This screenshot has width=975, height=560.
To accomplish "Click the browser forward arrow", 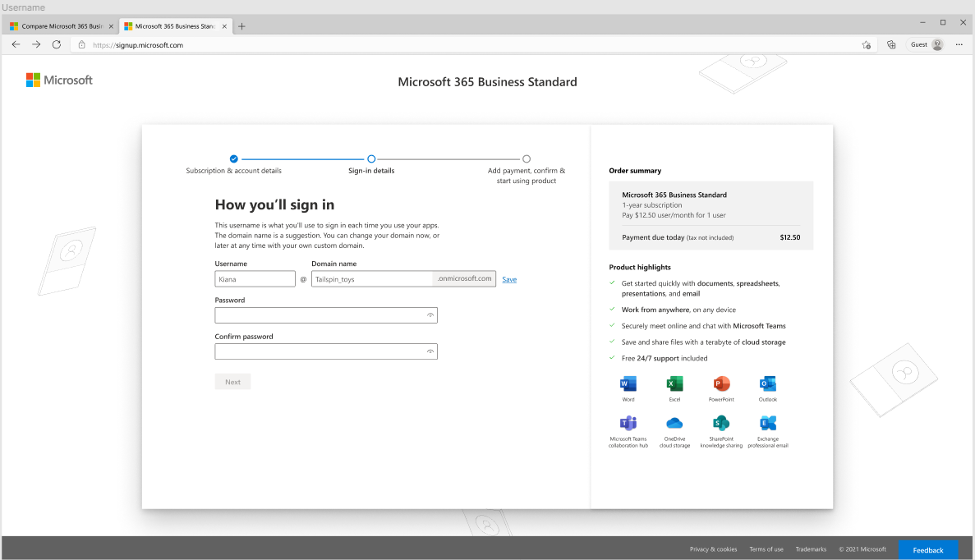I will (36, 44).
